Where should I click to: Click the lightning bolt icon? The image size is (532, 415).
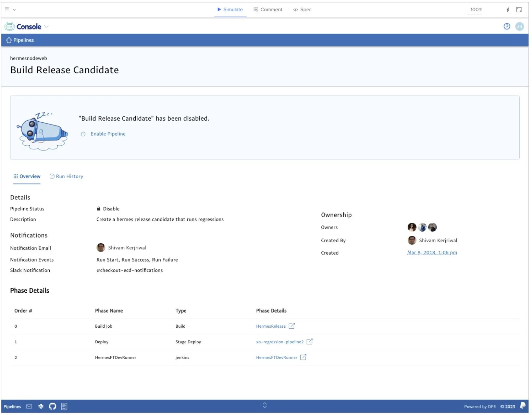[508, 10]
